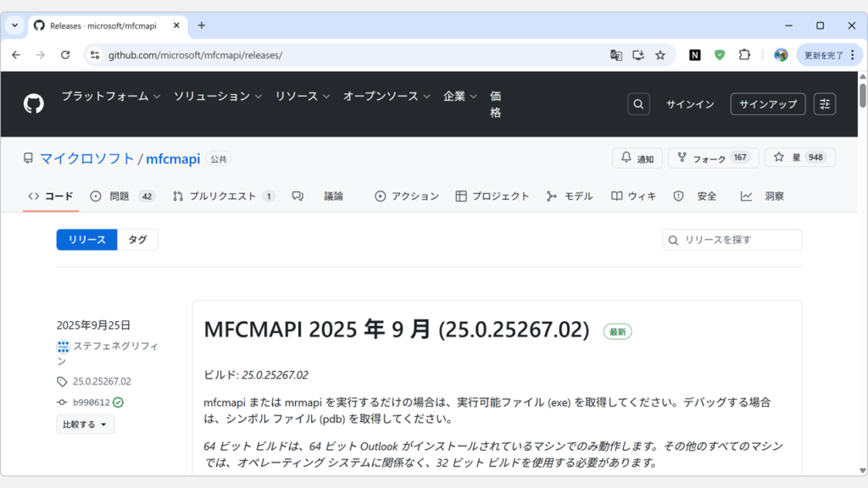
Task: Expand the 比較する comparison dropdown
Action: coord(85,423)
